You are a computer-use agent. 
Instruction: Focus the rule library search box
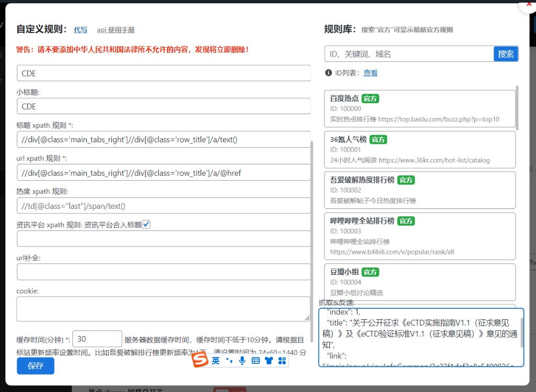click(x=409, y=54)
